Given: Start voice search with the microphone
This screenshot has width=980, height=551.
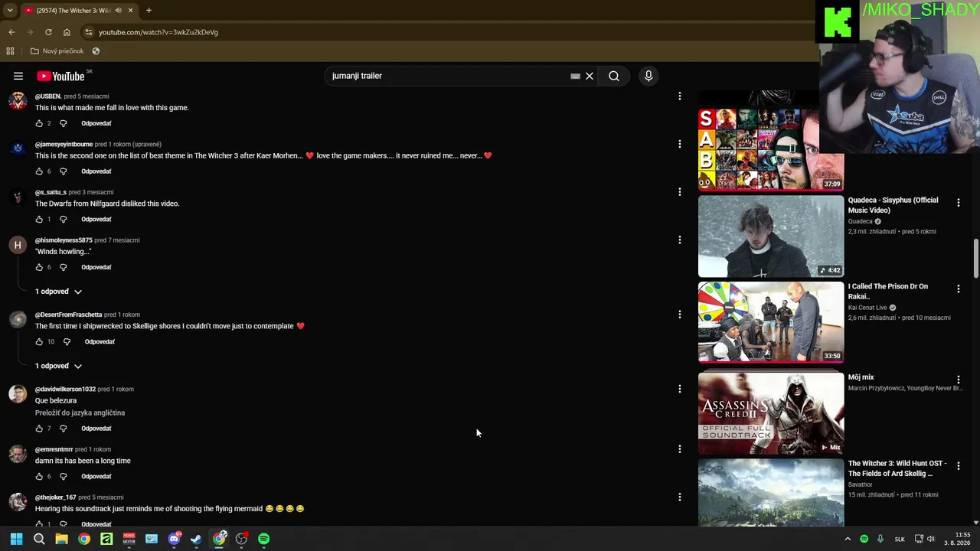Looking at the screenshot, I should pos(648,76).
